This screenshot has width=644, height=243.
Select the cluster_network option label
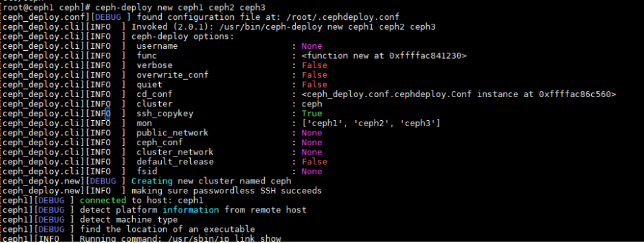coord(175,153)
